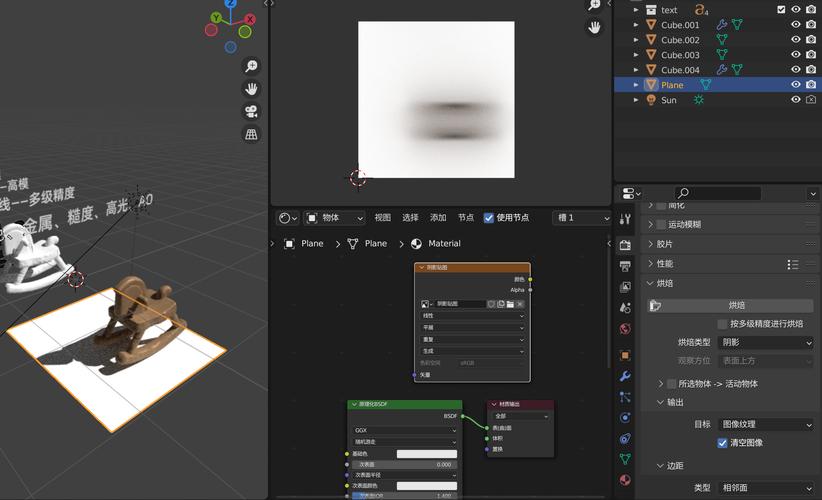Open the 类型 dropdown showing 相邻面

765,488
